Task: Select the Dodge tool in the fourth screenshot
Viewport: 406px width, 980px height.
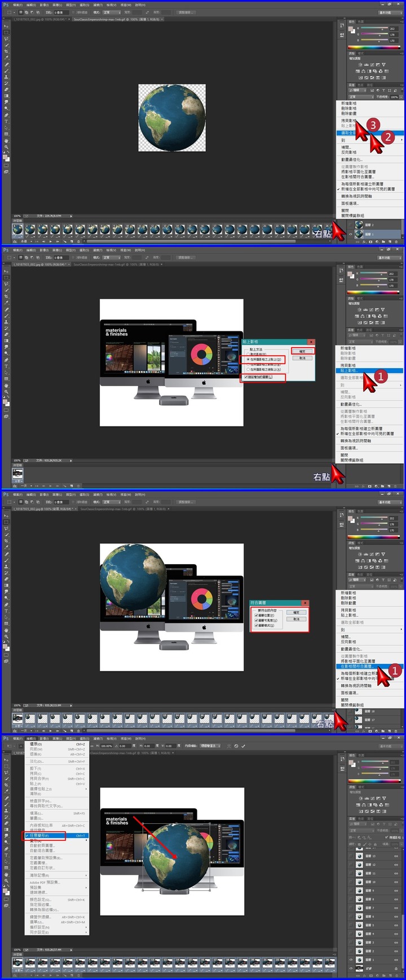Action: pyautogui.click(x=6, y=842)
